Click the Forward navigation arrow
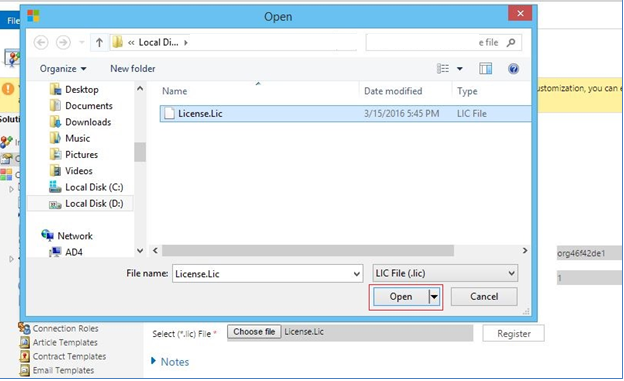The height and width of the screenshot is (381, 624). pos(63,42)
